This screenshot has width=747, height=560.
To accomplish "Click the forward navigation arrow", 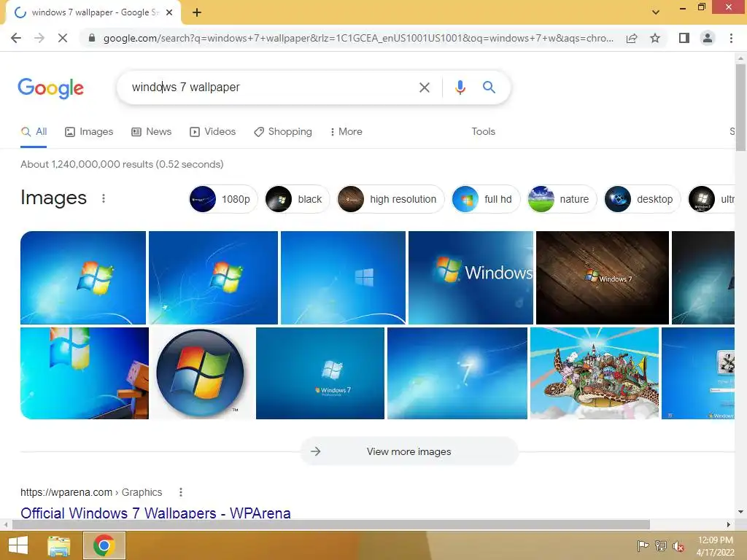I will pos(39,38).
